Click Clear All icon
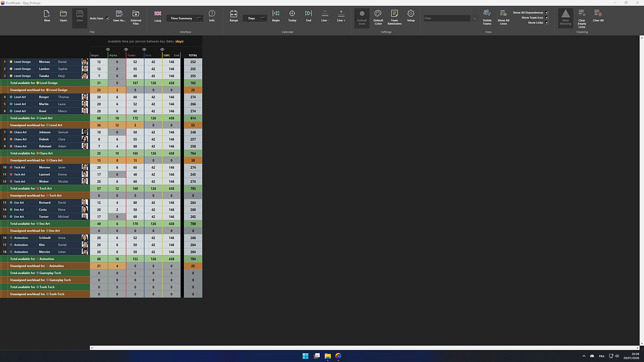 [x=598, y=16]
